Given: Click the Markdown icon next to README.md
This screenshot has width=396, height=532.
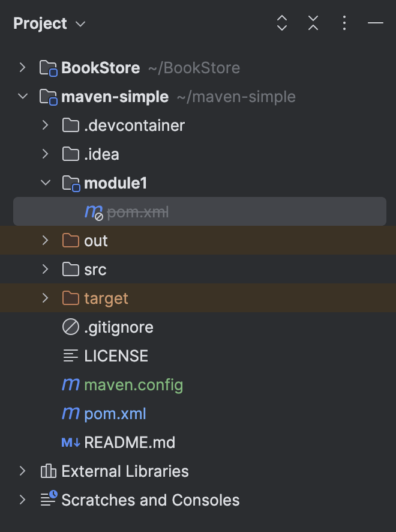Looking at the screenshot, I should tap(70, 442).
